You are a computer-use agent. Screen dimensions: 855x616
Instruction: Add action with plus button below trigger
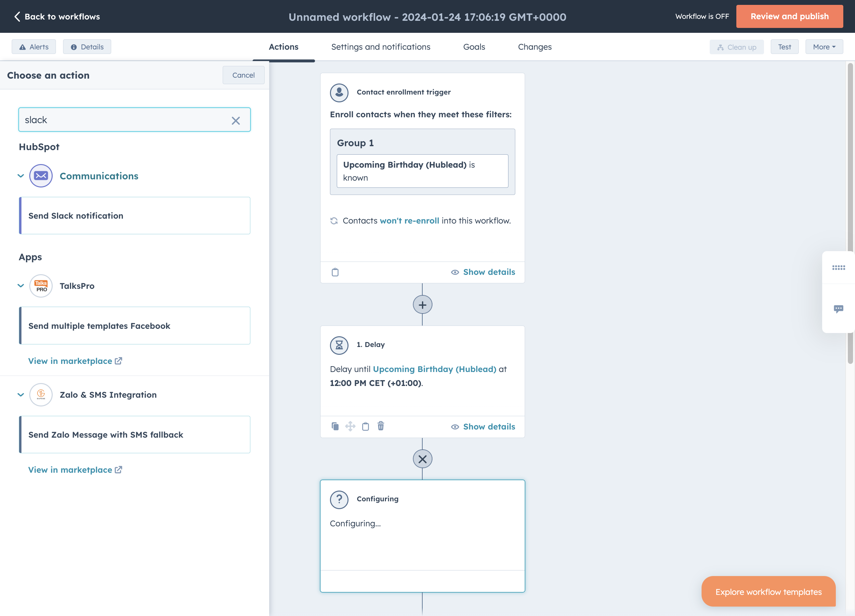[x=422, y=305]
